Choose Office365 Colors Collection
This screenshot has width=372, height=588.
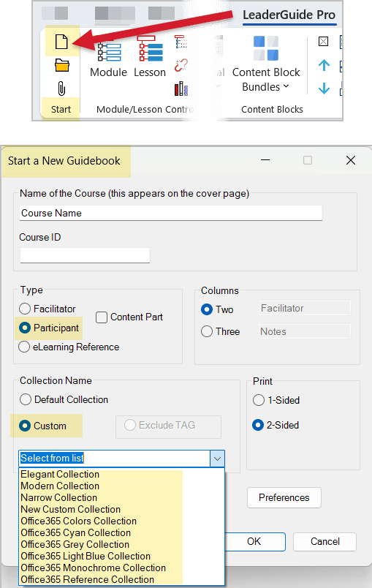coord(79,521)
